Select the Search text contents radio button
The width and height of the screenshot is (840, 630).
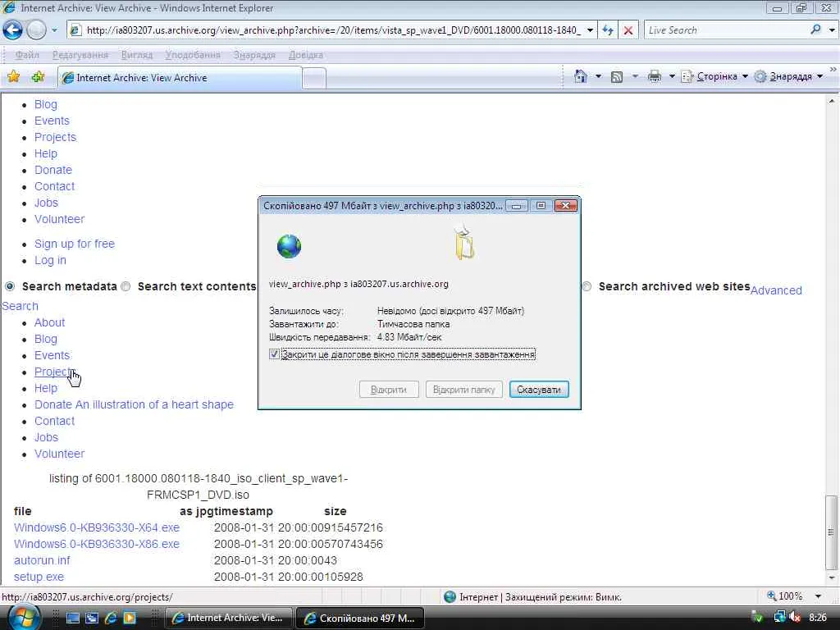point(126,286)
